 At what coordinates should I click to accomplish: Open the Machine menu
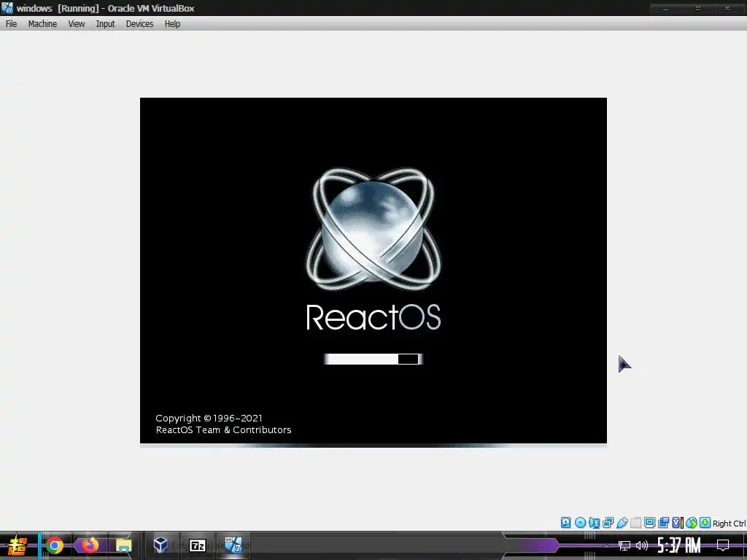click(x=42, y=24)
